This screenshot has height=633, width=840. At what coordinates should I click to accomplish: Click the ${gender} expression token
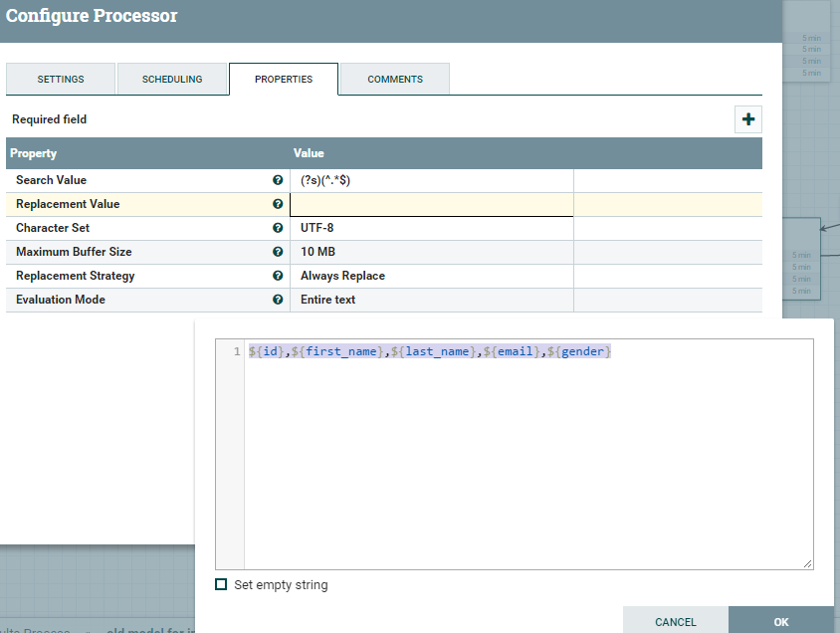(x=579, y=351)
